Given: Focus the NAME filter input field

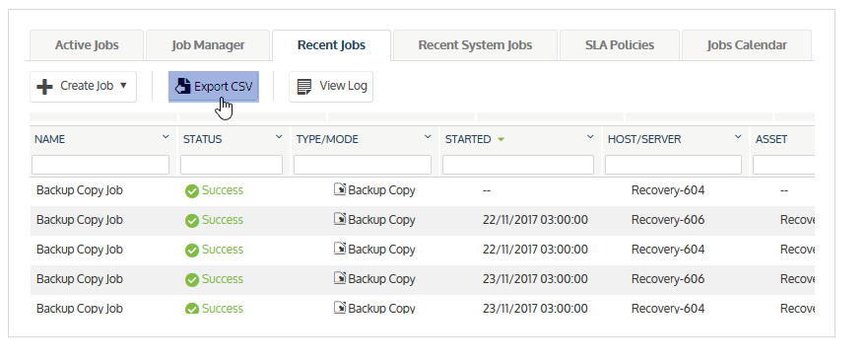Looking at the screenshot, I should (x=100, y=165).
